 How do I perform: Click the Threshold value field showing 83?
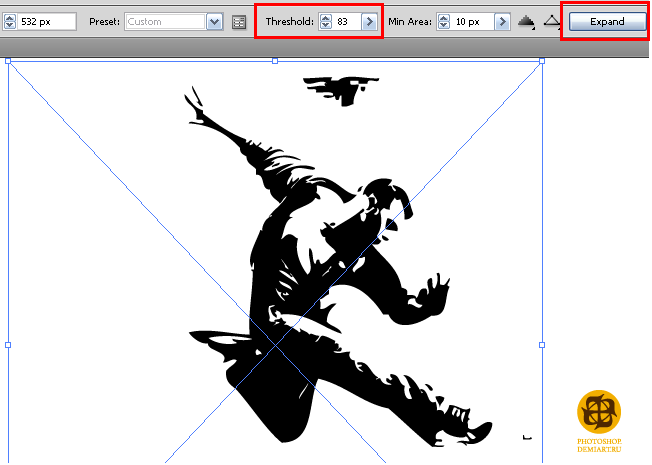tap(347, 22)
